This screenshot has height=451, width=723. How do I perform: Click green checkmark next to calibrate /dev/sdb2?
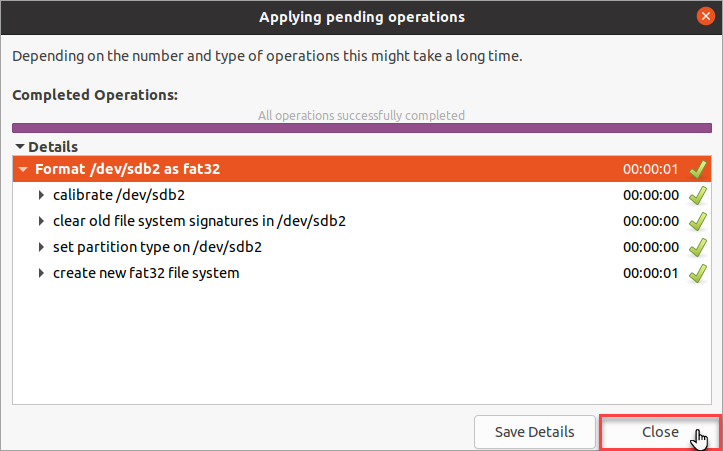tap(698, 196)
